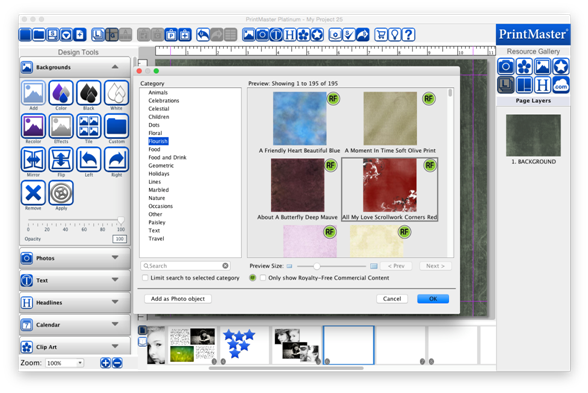Viewport: 588px width, 393px height.
Task: Rotate background Right
Action: click(x=116, y=159)
